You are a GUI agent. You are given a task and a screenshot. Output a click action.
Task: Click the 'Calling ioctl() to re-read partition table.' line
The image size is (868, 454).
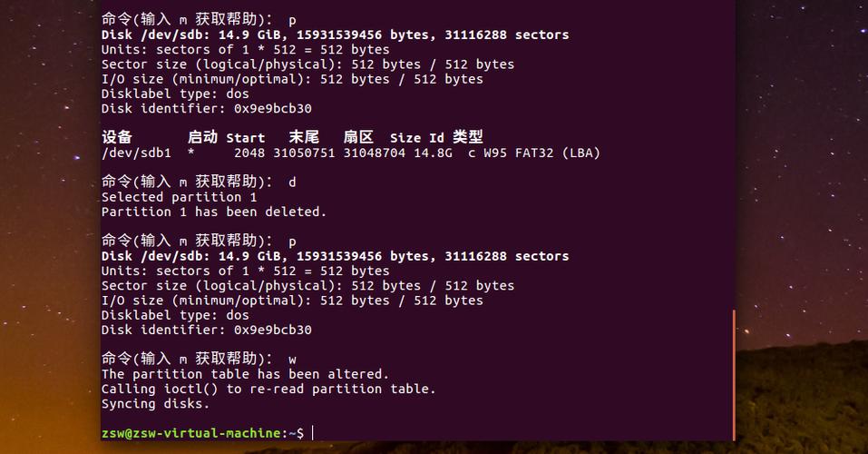pos(268,390)
